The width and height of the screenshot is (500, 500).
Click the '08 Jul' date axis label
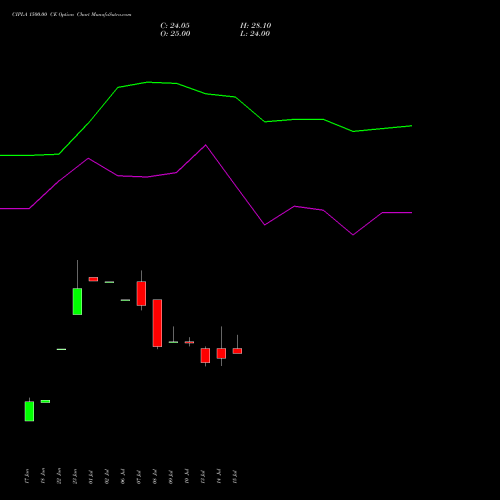(155, 477)
